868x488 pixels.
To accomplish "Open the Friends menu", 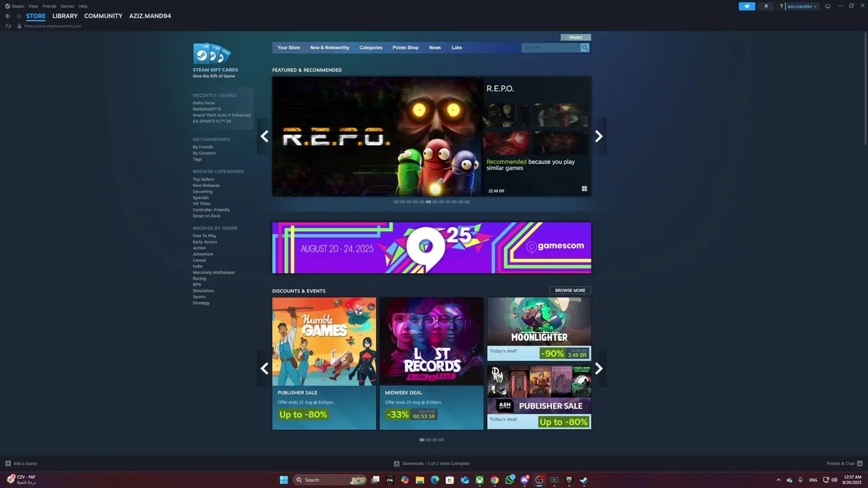I will click(x=50, y=6).
